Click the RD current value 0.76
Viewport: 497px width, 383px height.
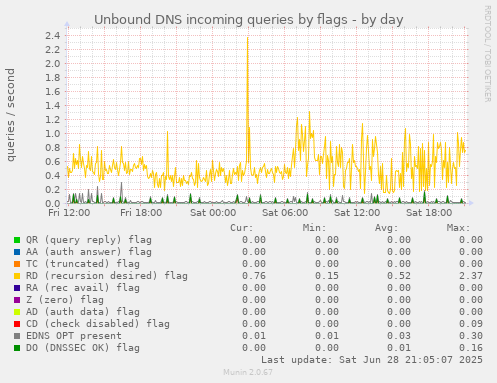tap(254, 276)
